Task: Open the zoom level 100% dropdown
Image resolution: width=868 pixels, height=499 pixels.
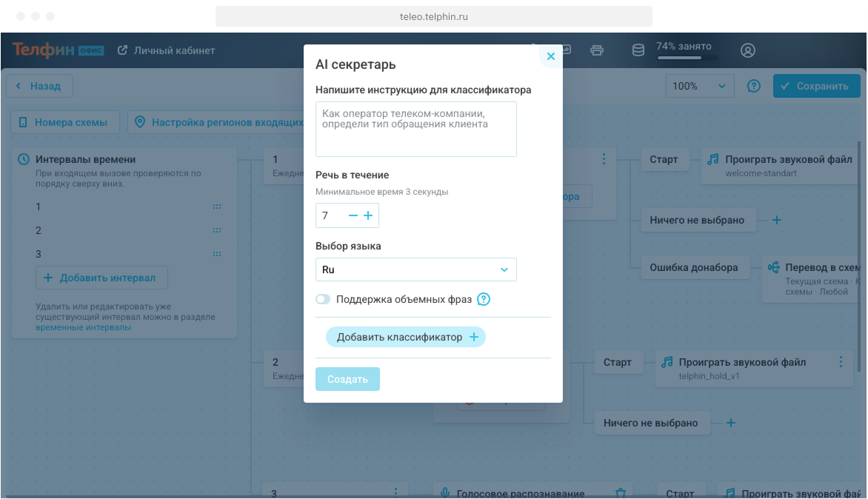Action: coord(699,86)
